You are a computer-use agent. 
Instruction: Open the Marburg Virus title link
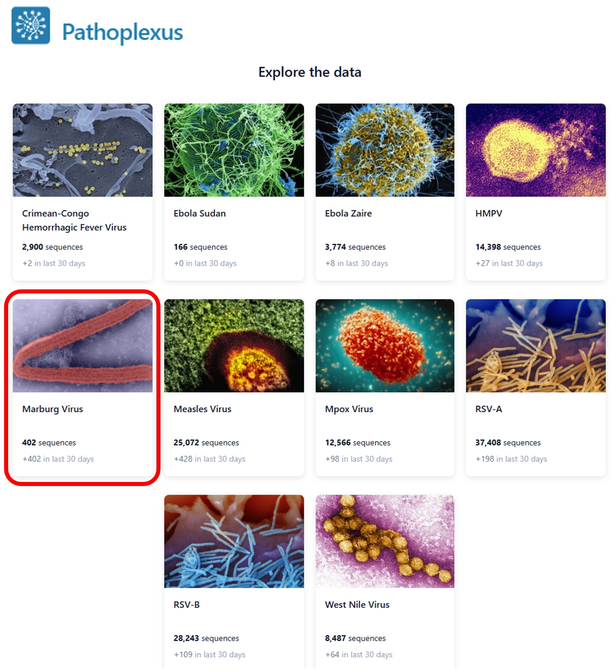pyautogui.click(x=52, y=409)
